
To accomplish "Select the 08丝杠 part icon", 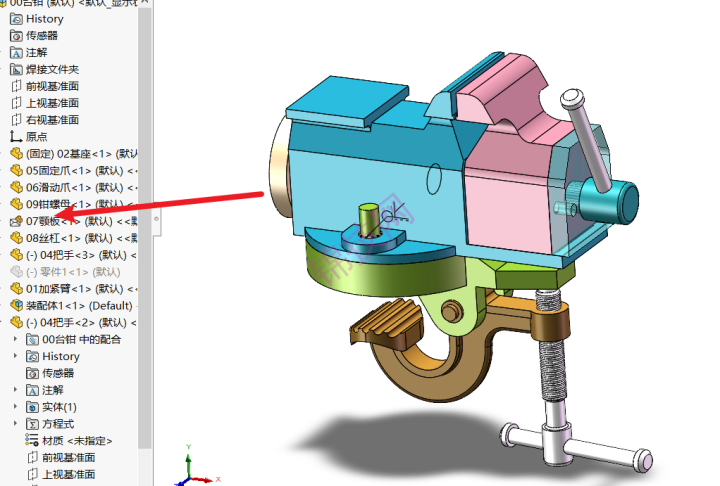I will click(x=16, y=238).
